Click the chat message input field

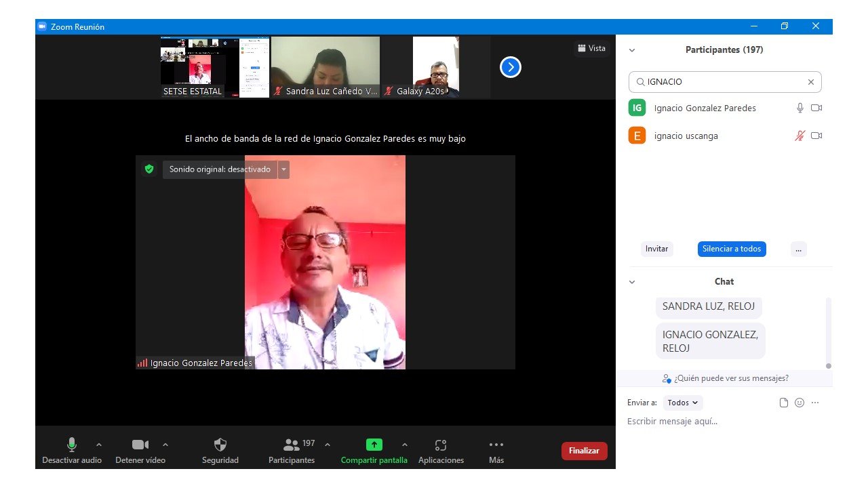pyautogui.click(x=719, y=422)
